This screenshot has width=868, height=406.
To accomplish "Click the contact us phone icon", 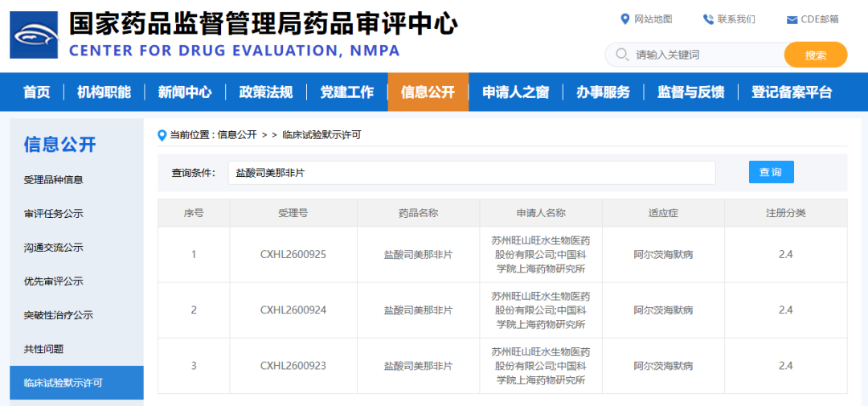I will click(708, 19).
